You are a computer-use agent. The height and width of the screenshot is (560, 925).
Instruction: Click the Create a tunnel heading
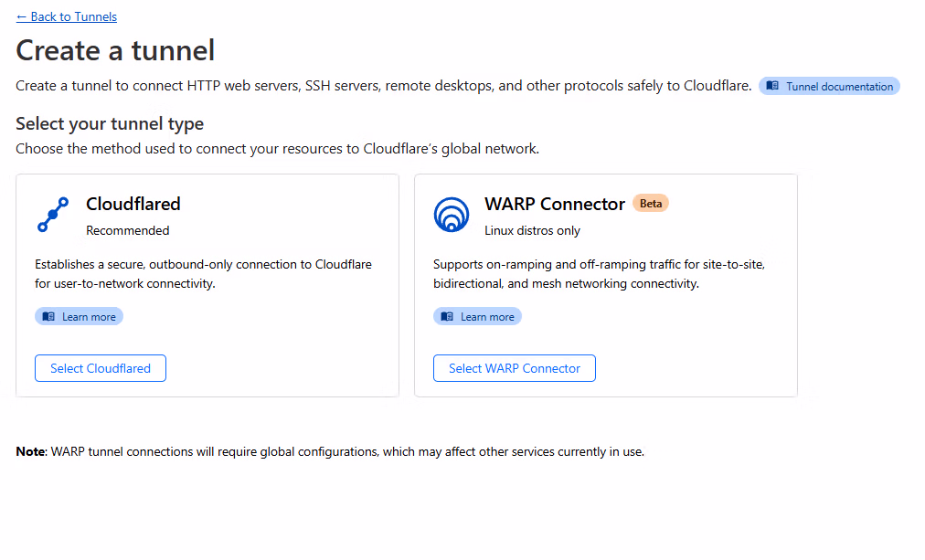(115, 51)
